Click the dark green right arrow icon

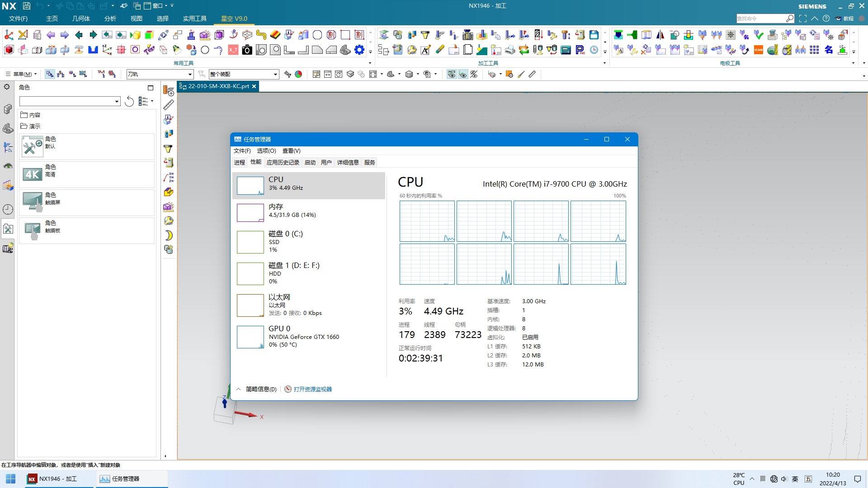pos(93,35)
